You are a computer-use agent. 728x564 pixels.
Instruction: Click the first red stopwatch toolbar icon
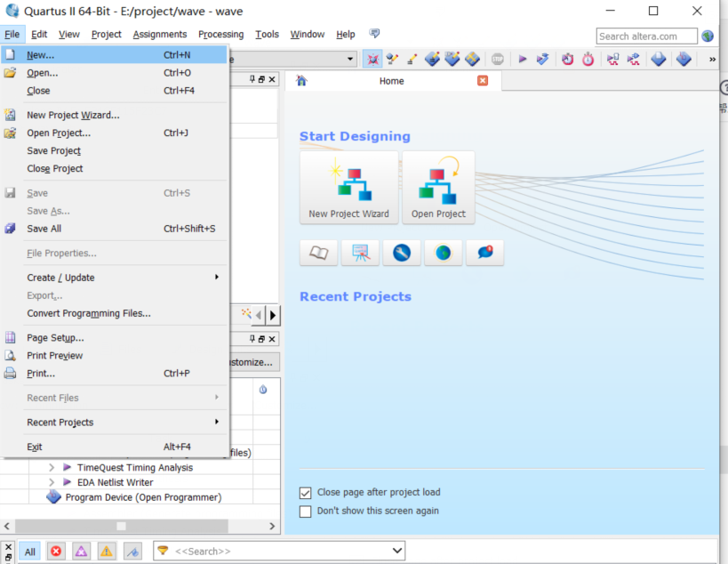pos(567,59)
